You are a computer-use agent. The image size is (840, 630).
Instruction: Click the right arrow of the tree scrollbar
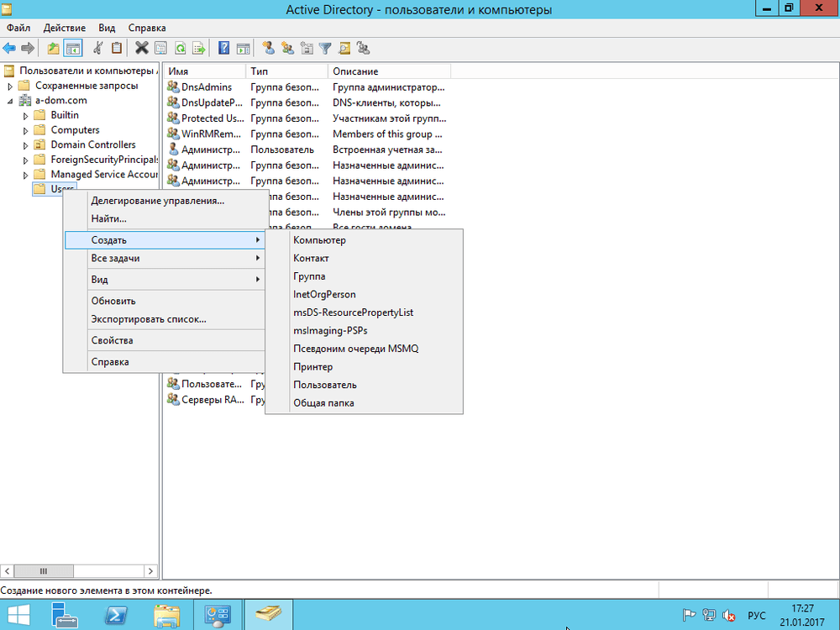pyautogui.click(x=150, y=571)
